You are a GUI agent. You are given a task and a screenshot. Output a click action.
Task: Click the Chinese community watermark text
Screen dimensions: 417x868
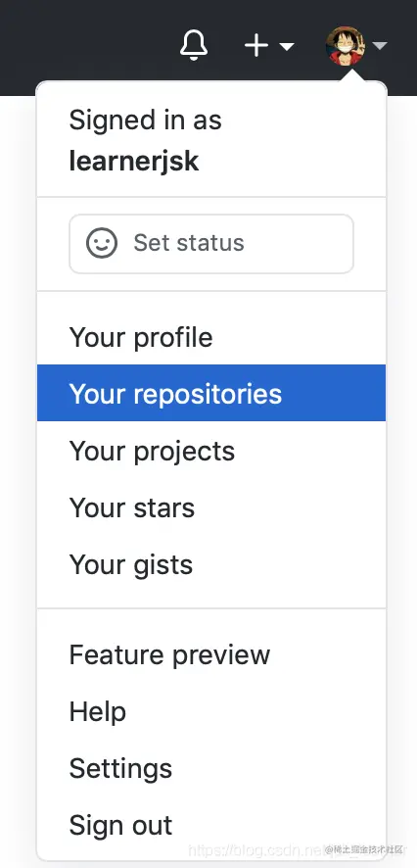(x=364, y=848)
